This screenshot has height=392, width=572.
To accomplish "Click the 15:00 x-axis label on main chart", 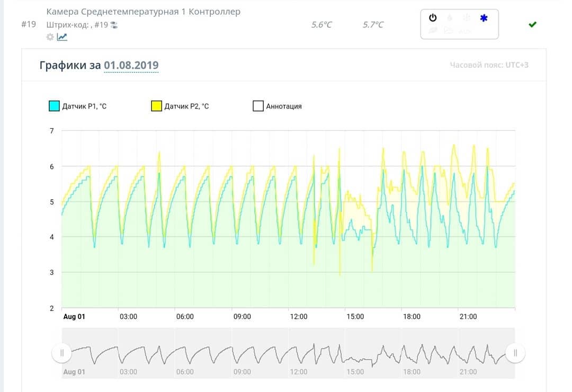I will 355,316.
